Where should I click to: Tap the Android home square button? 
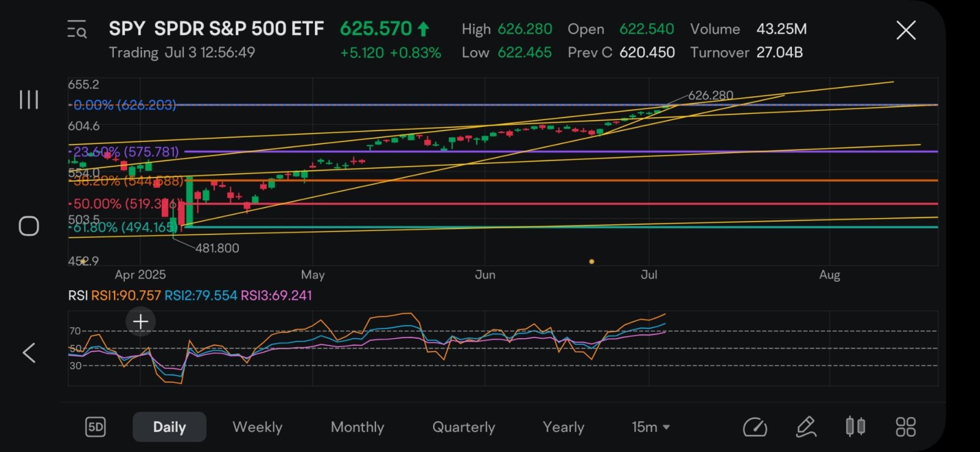[29, 226]
